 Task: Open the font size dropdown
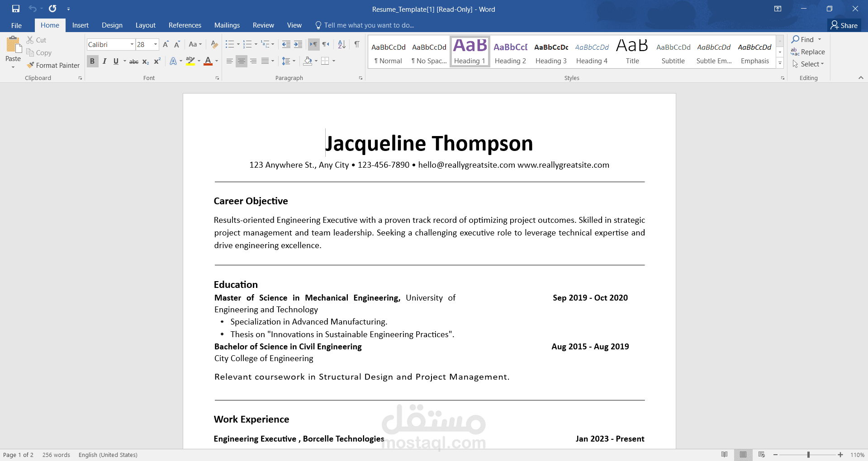156,44
